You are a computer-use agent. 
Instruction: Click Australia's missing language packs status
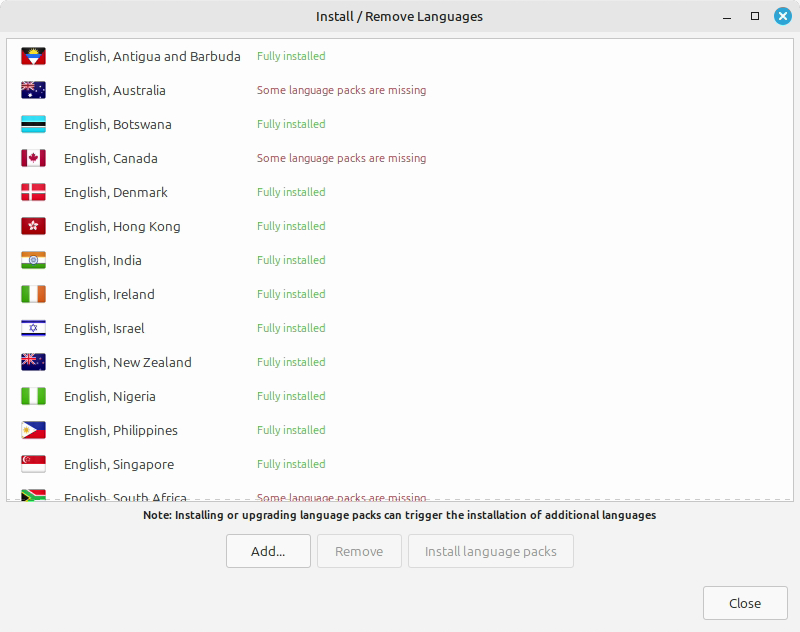tap(341, 91)
